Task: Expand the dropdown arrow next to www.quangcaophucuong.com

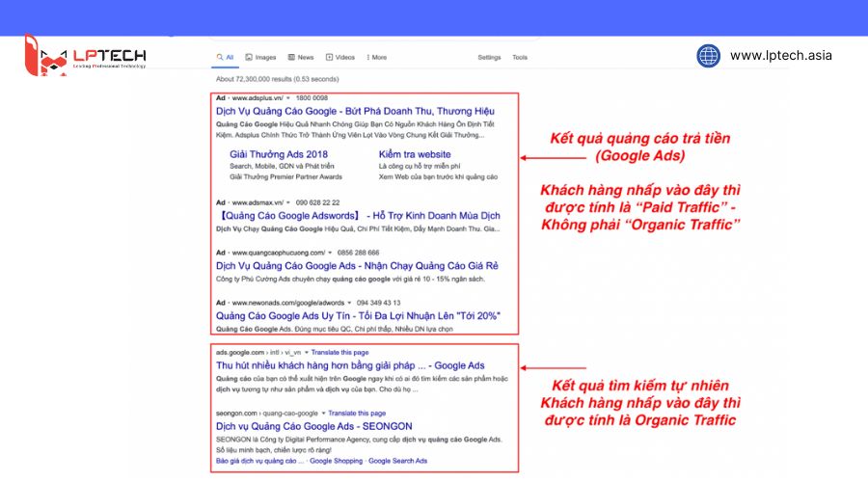Action: pyautogui.click(x=330, y=253)
